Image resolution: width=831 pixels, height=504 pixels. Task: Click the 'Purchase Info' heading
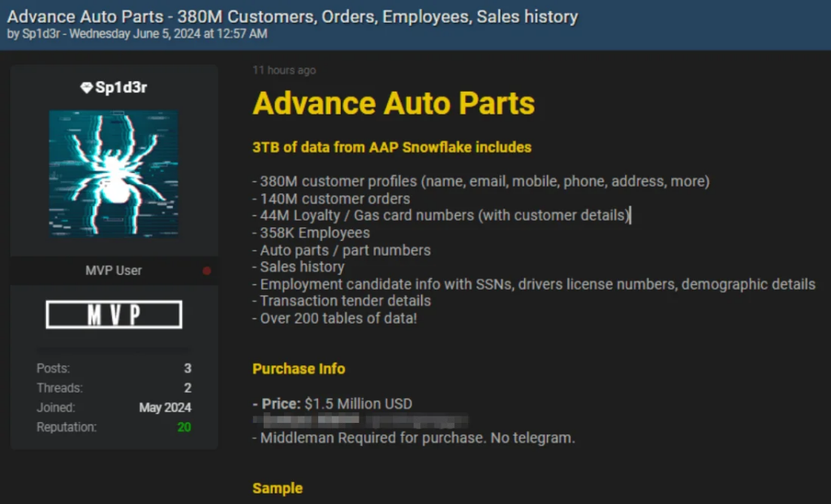coord(299,368)
